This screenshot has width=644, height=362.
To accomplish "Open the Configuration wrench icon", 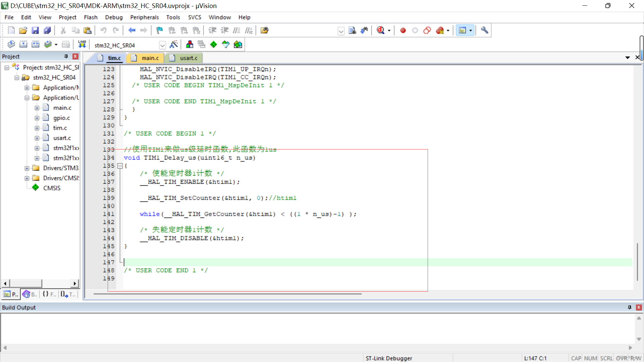I will coord(484,31).
